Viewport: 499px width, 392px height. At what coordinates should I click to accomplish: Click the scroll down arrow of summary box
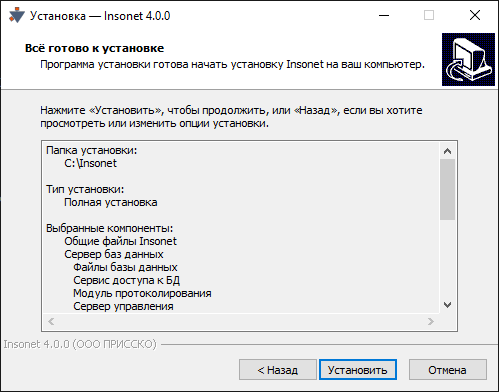pos(447,305)
